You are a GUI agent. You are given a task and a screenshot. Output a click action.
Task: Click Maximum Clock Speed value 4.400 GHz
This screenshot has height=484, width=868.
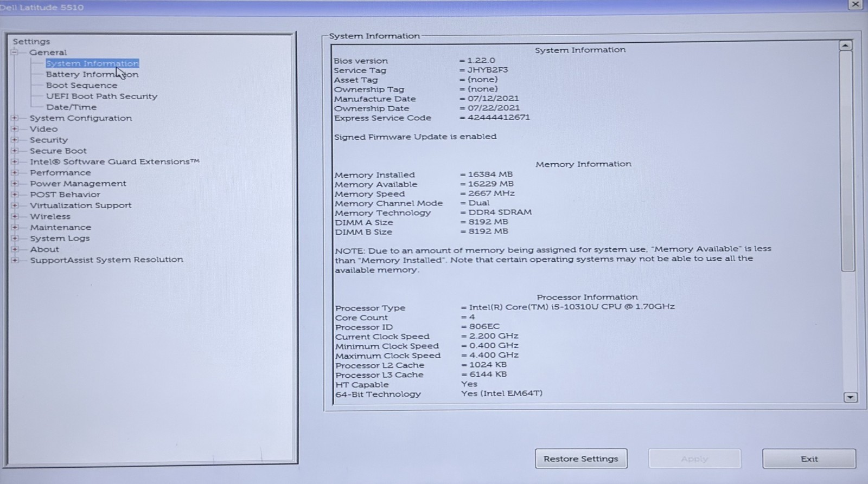(494, 355)
